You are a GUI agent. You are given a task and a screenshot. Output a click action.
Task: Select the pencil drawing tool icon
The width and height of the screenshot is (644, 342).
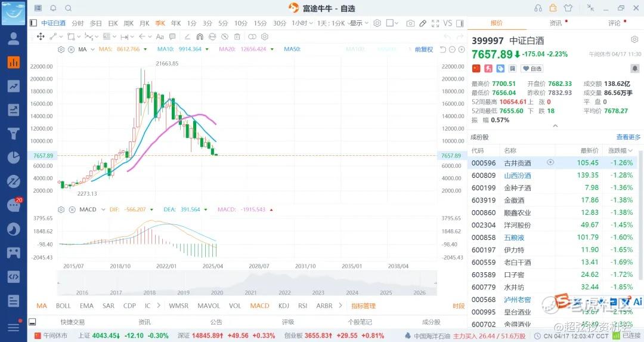[423, 23]
